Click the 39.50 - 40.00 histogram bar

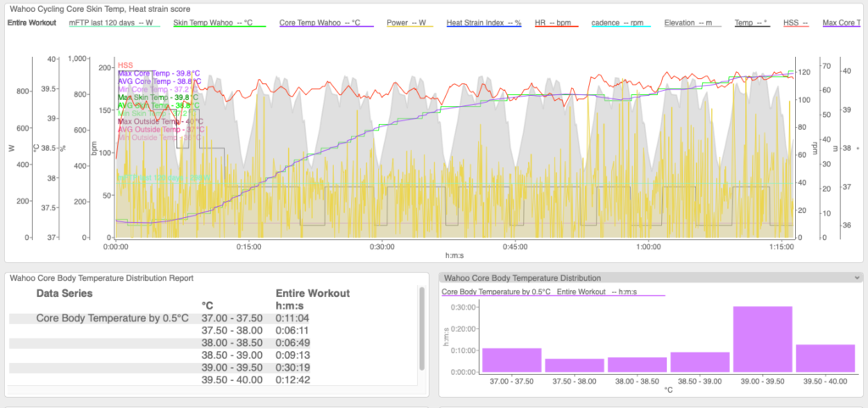point(825,358)
